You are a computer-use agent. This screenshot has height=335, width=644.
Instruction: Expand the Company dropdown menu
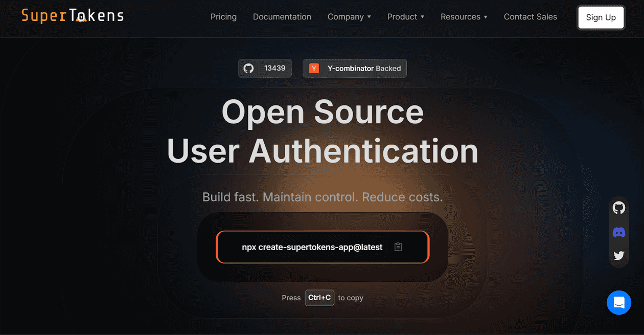pos(349,16)
